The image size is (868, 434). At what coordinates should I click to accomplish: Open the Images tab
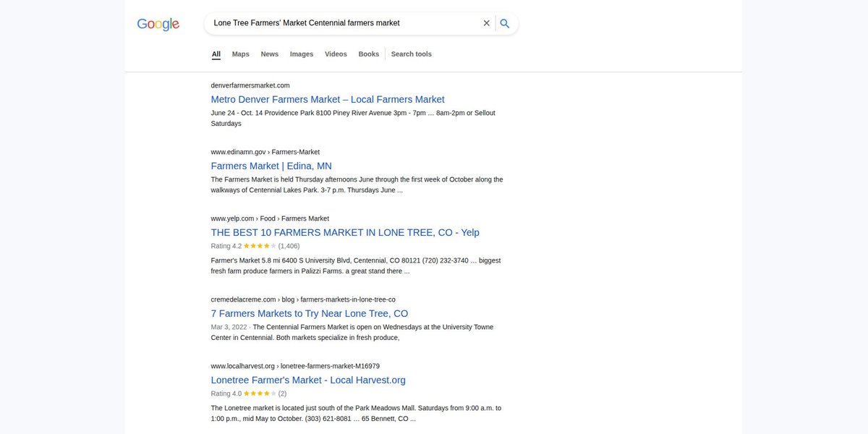tap(302, 54)
